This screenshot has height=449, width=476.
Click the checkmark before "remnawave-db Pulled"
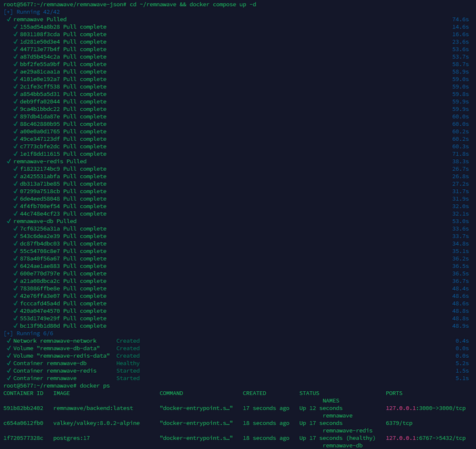9,221
